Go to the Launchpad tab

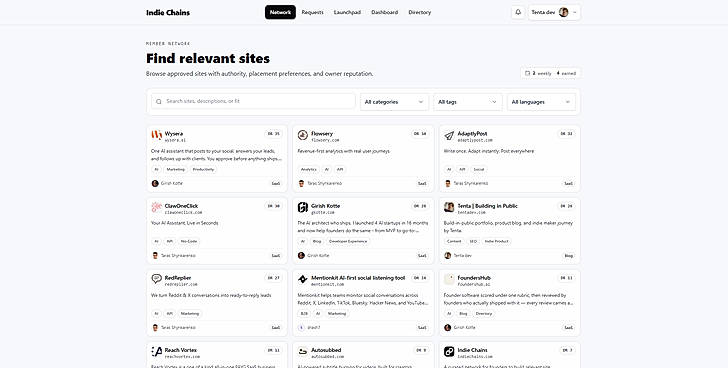[x=347, y=13]
